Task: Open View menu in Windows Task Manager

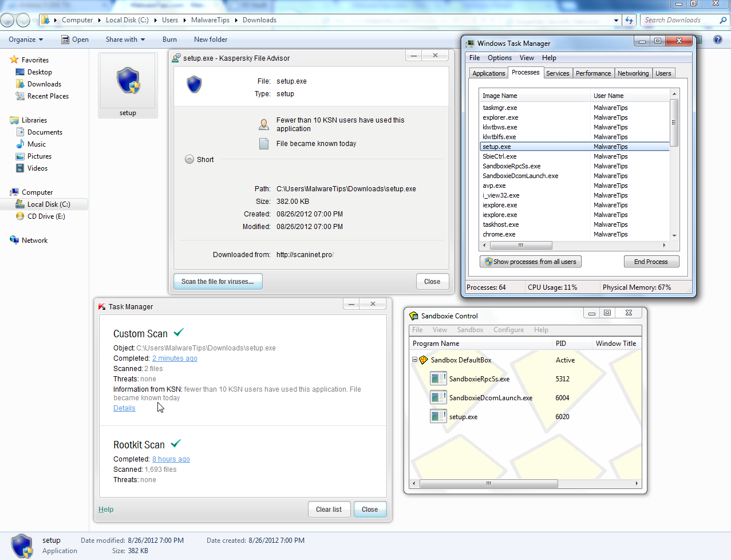Action: tap(527, 58)
